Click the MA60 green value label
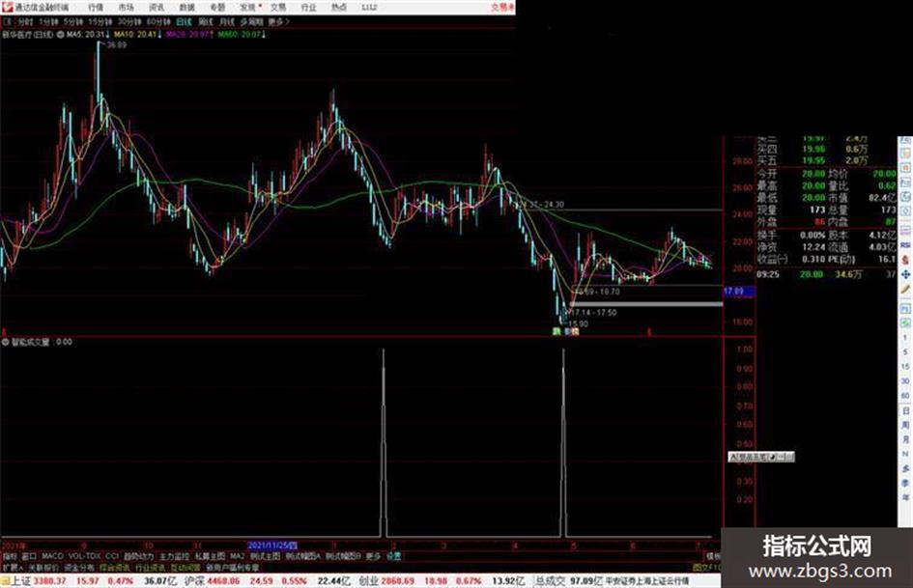The image size is (913, 588). coord(242,35)
